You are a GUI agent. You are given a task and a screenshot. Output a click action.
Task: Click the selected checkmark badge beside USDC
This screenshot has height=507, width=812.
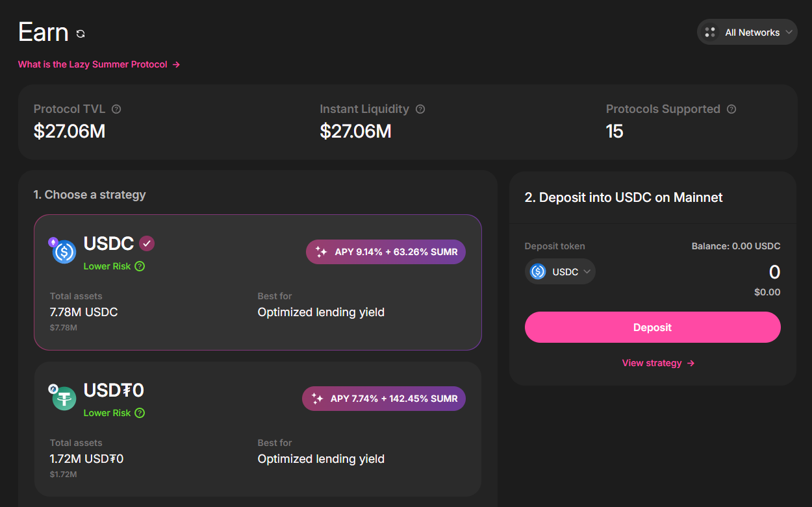147,243
